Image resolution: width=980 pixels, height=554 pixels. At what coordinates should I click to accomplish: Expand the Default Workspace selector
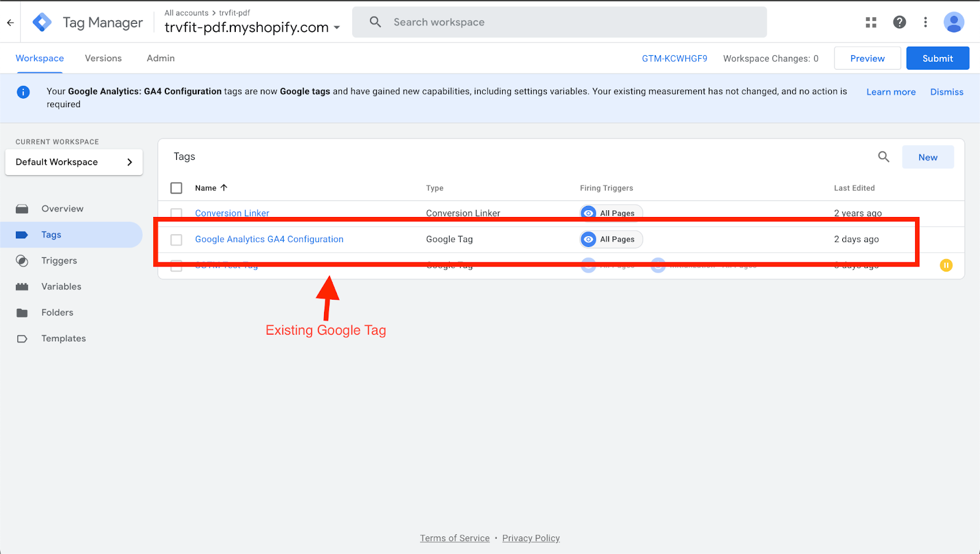point(73,162)
